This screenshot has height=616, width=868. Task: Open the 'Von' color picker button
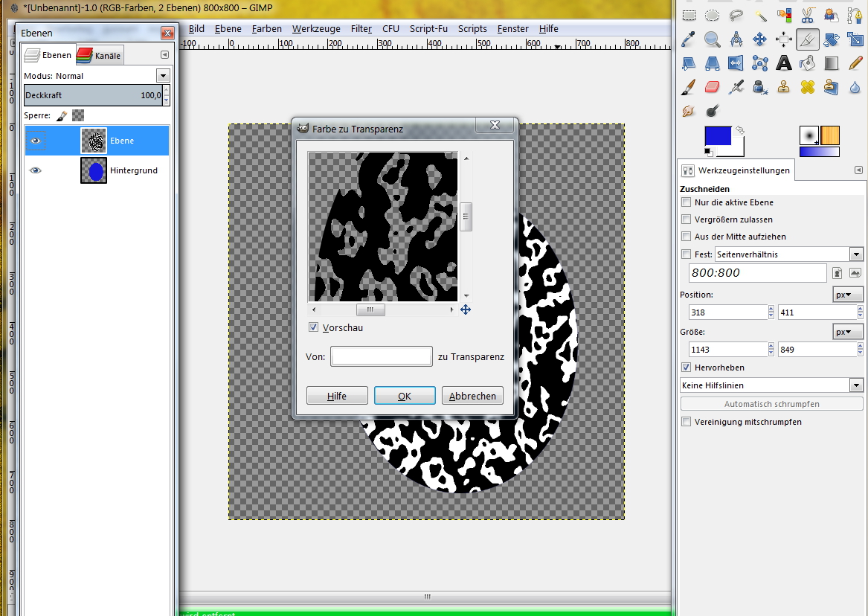(x=382, y=356)
